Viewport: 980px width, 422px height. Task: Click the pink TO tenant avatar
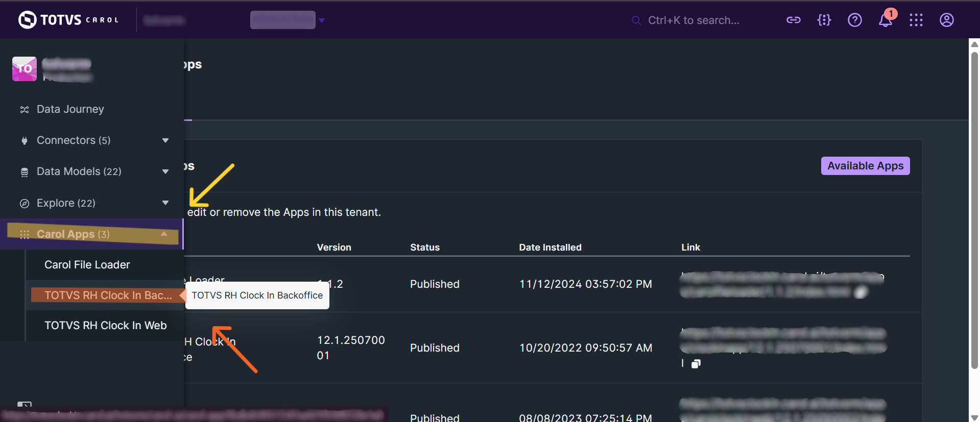point(25,69)
